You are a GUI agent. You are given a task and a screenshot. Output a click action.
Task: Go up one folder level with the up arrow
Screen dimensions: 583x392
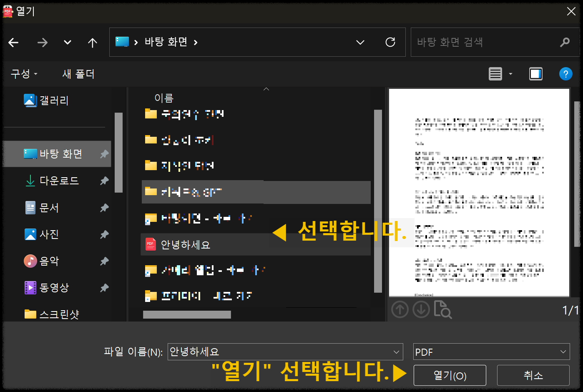(x=92, y=42)
